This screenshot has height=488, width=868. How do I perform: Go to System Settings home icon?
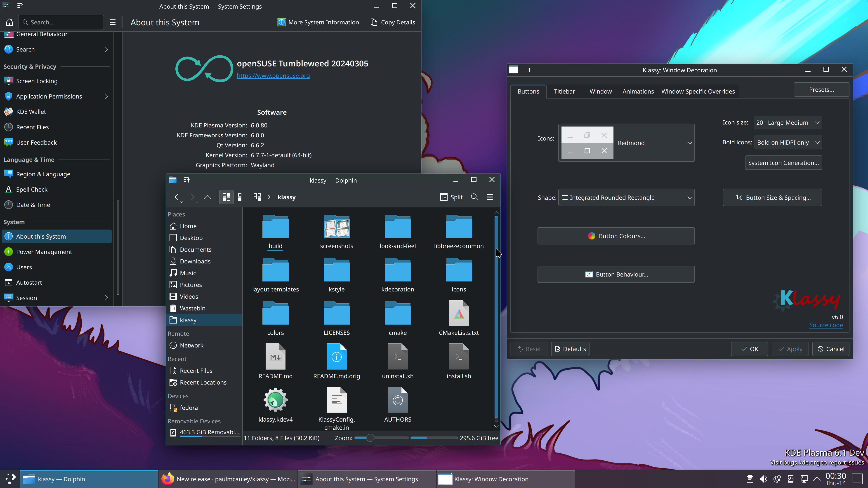[x=9, y=22]
